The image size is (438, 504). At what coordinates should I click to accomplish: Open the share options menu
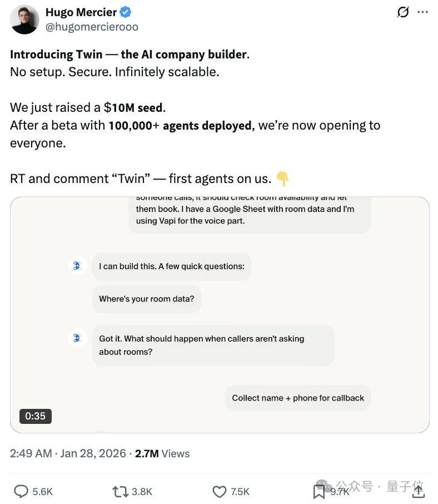[x=418, y=492]
